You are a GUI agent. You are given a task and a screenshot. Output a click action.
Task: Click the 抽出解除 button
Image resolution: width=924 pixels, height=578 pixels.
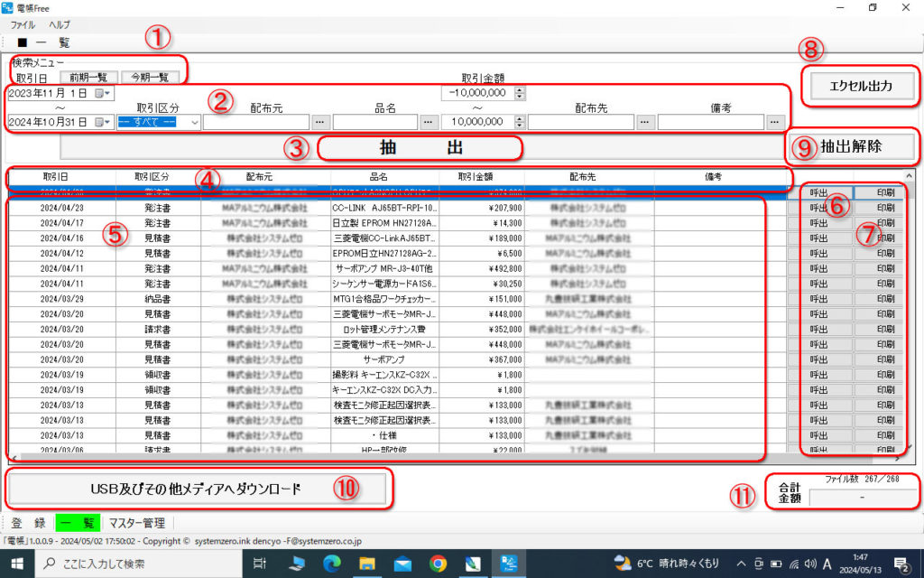[x=851, y=145]
